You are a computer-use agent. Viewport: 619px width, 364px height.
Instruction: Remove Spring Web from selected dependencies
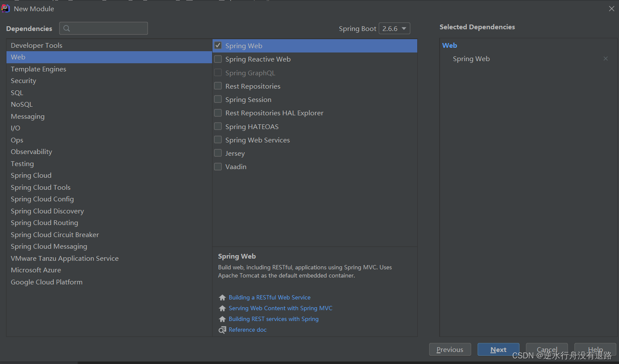pyautogui.click(x=606, y=59)
